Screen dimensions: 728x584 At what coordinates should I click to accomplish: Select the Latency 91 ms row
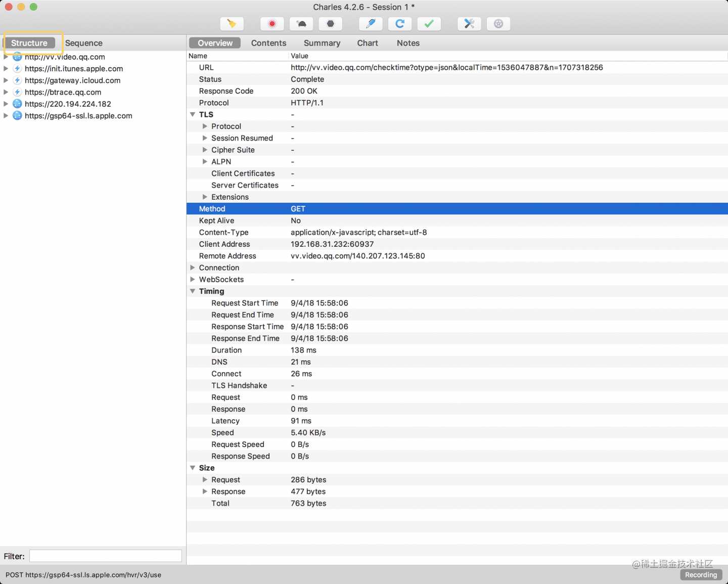tap(457, 421)
